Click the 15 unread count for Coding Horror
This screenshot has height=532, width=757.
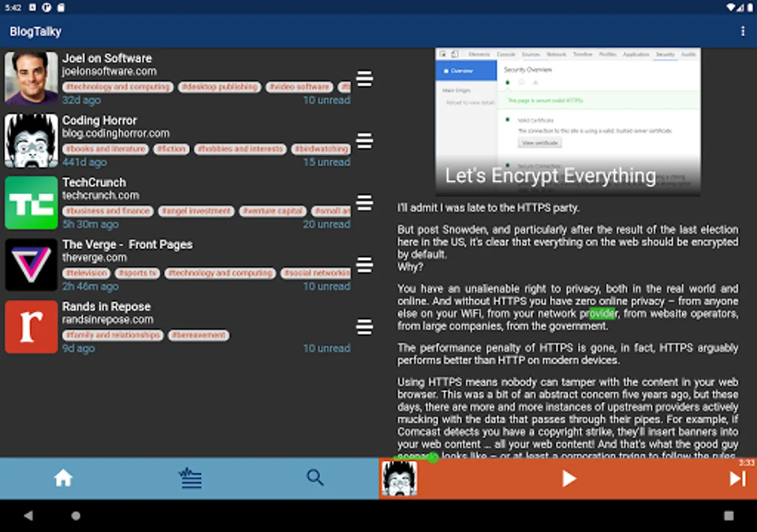tap(327, 162)
